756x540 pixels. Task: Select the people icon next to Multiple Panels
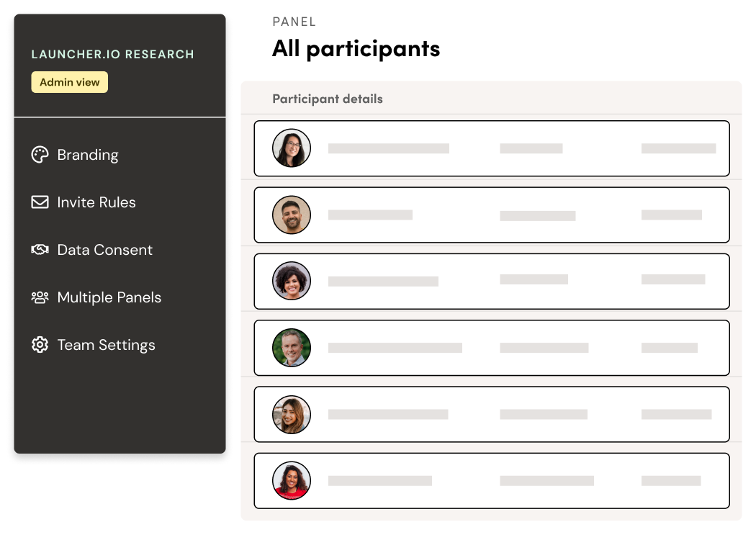pos(40,297)
